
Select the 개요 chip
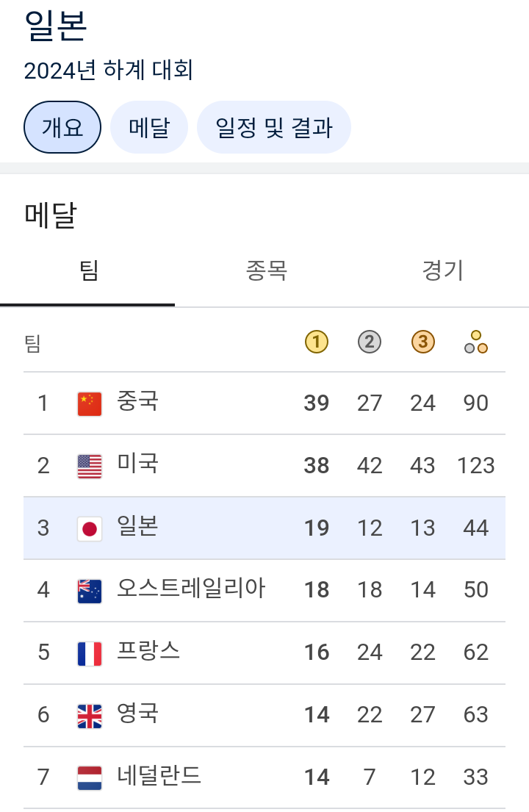coord(62,127)
